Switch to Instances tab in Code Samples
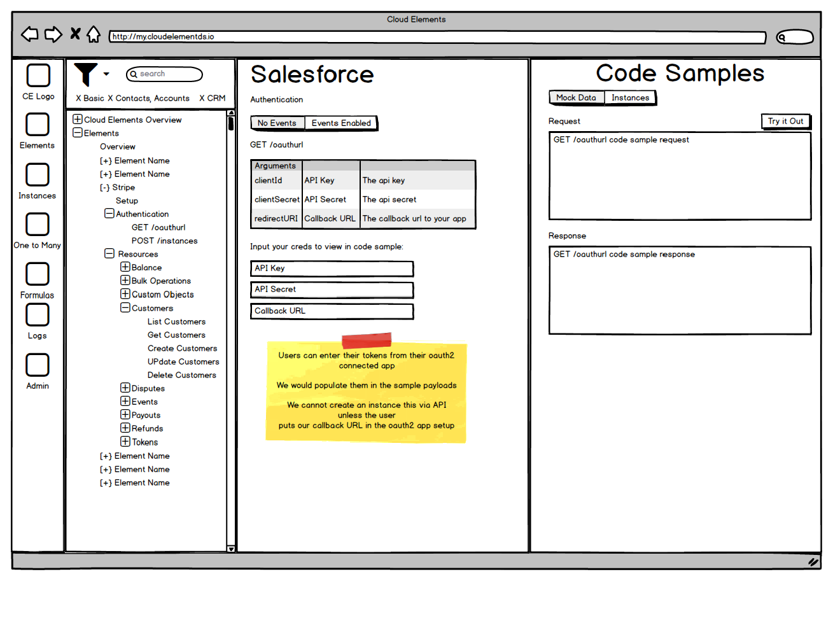Viewport: 833px width, 644px height. (x=631, y=98)
